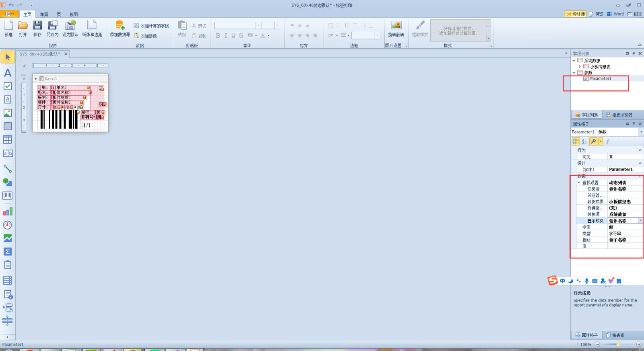The width and height of the screenshot is (644, 351).
Task: Click 添加参数 (Add Parameter) button
Action: [145, 36]
